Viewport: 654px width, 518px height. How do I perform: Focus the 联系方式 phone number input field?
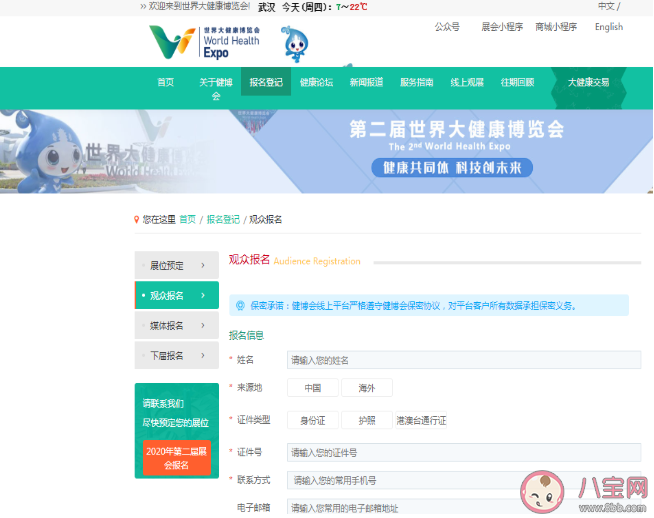click(x=464, y=480)
